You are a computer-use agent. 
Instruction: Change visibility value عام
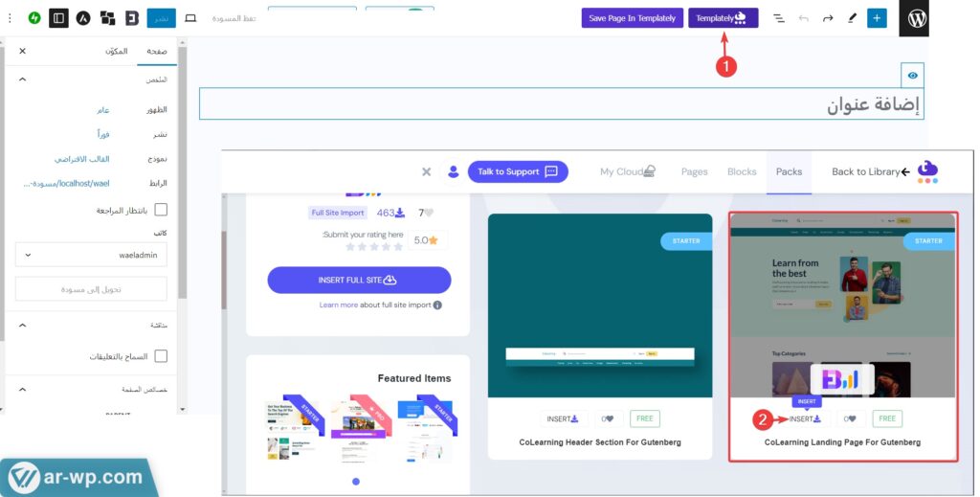tap(103, 110)
